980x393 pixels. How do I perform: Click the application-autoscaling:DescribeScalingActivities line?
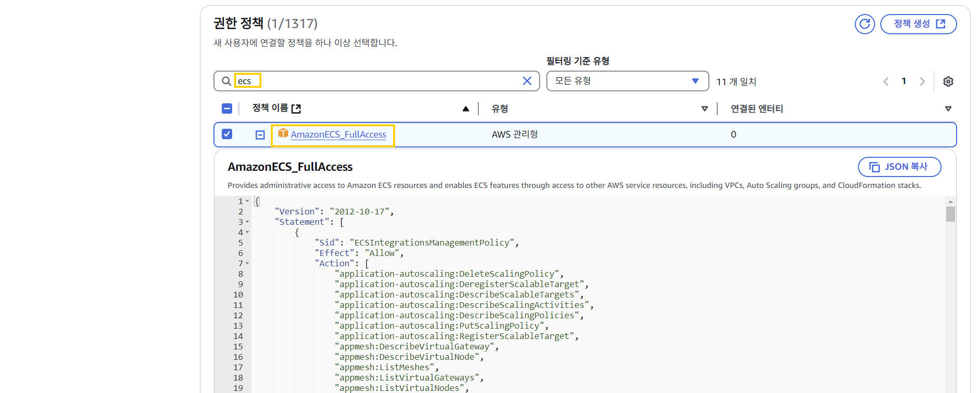pos(464,305)
